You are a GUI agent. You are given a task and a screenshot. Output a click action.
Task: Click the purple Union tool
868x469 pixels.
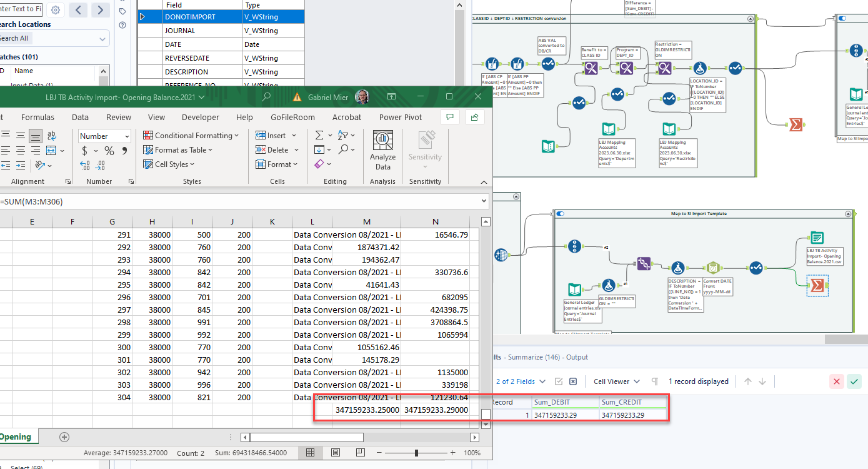pos(644,263)
